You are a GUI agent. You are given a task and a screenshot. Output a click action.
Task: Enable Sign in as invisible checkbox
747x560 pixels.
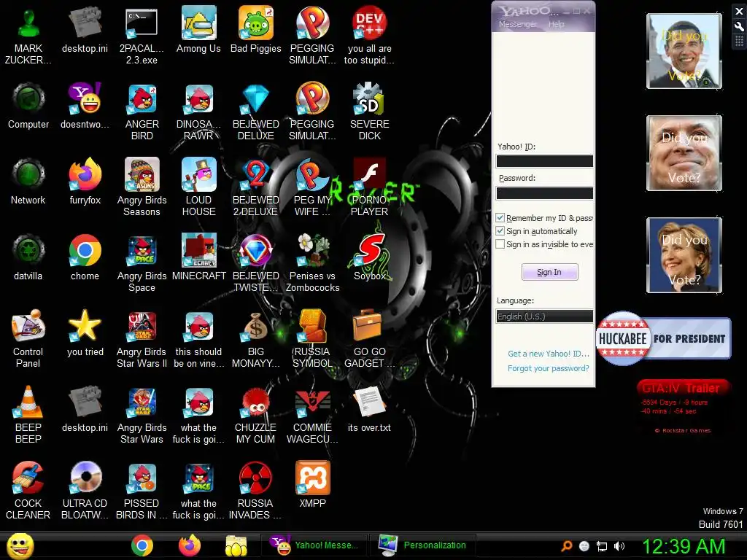(500, 244)
